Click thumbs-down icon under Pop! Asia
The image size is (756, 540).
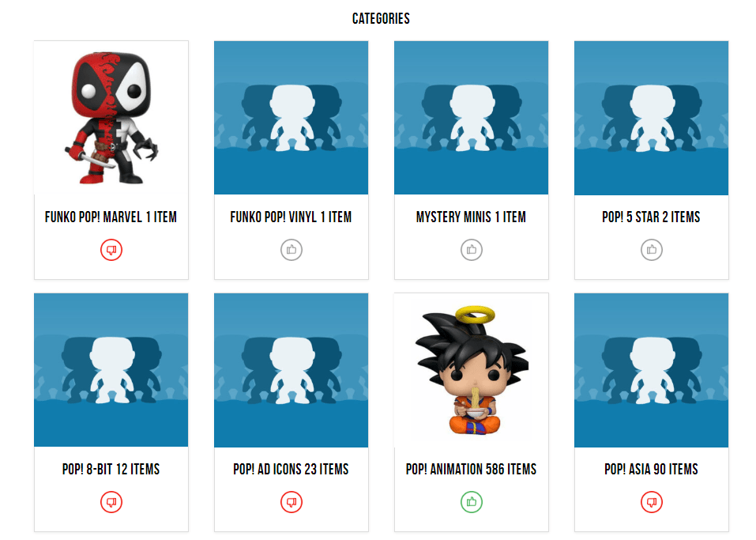point(652,502)
